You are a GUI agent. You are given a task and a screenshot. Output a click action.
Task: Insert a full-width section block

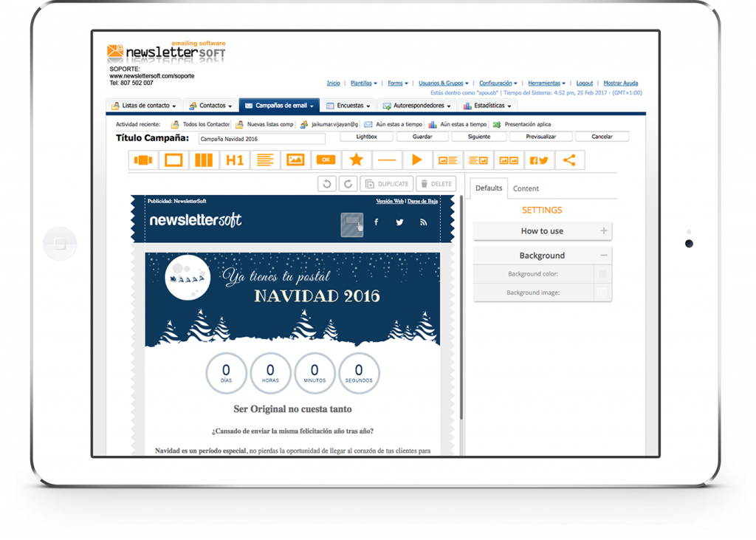143,160
